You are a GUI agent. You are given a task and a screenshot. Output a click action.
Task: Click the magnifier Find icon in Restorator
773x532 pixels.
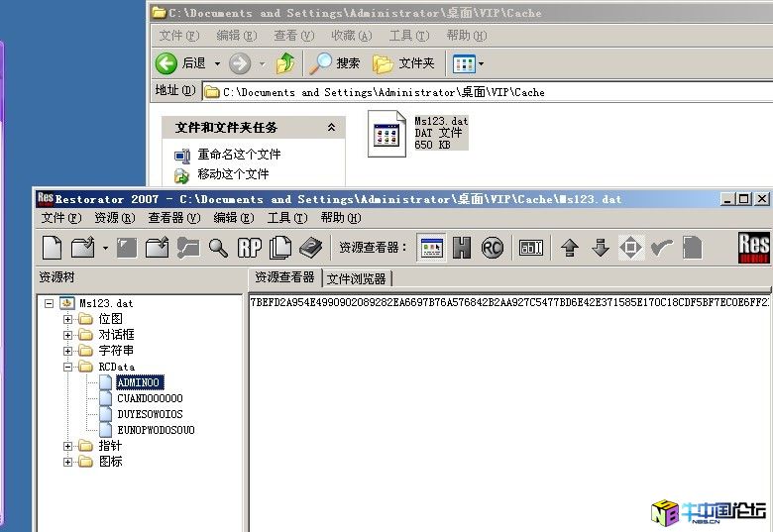pyautogui.click(x=218, y=248)
